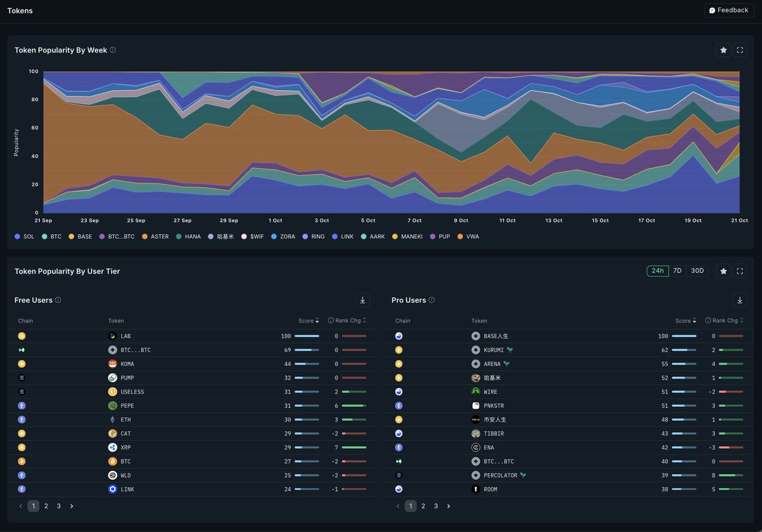Switch time range to 7D
The width and height of the screenshot is (762, 532).
(678, 271)
